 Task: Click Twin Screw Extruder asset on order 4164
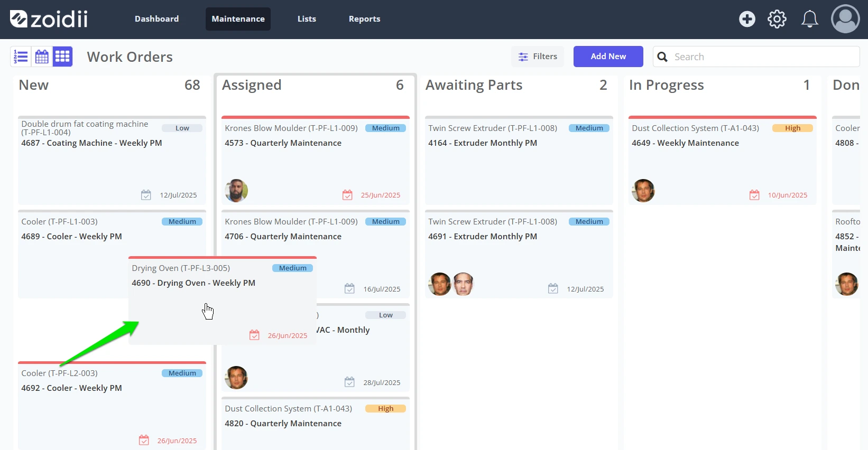(493, 128)
